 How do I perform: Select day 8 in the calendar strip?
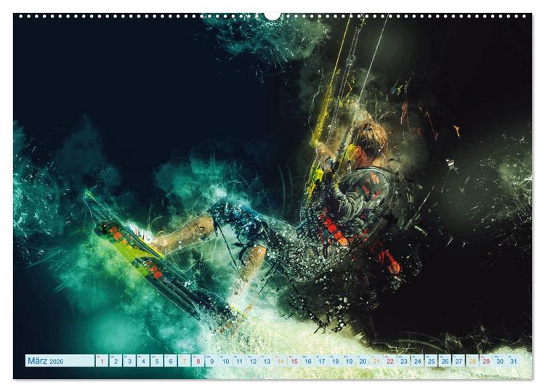coord(198,361)
